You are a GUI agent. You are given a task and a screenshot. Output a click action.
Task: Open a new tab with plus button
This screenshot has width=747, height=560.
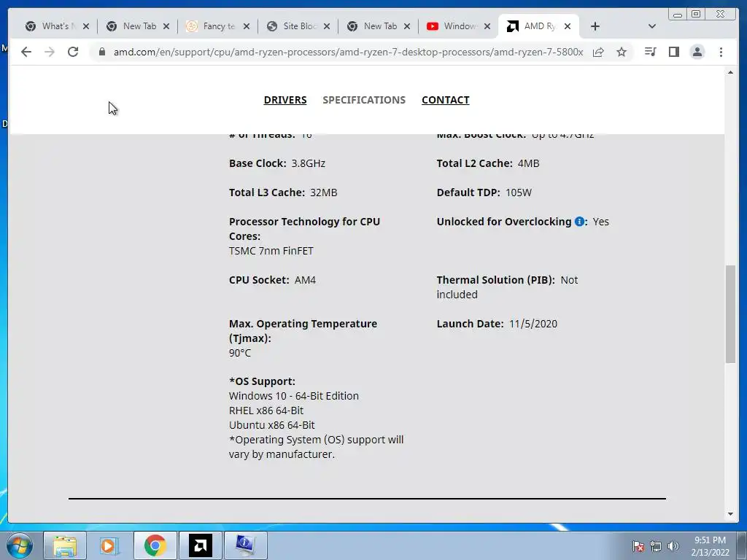coord(595,27)
